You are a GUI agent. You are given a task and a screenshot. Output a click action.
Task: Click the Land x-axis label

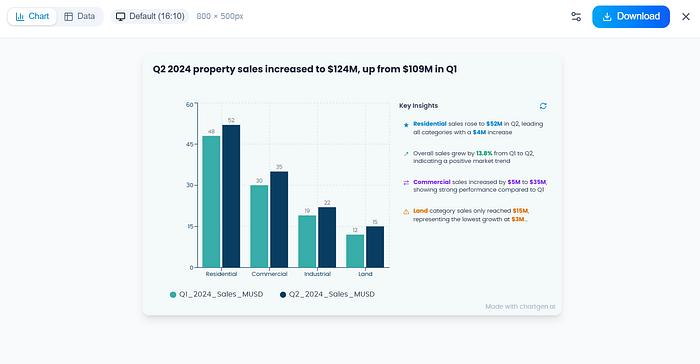click(365, 274)
